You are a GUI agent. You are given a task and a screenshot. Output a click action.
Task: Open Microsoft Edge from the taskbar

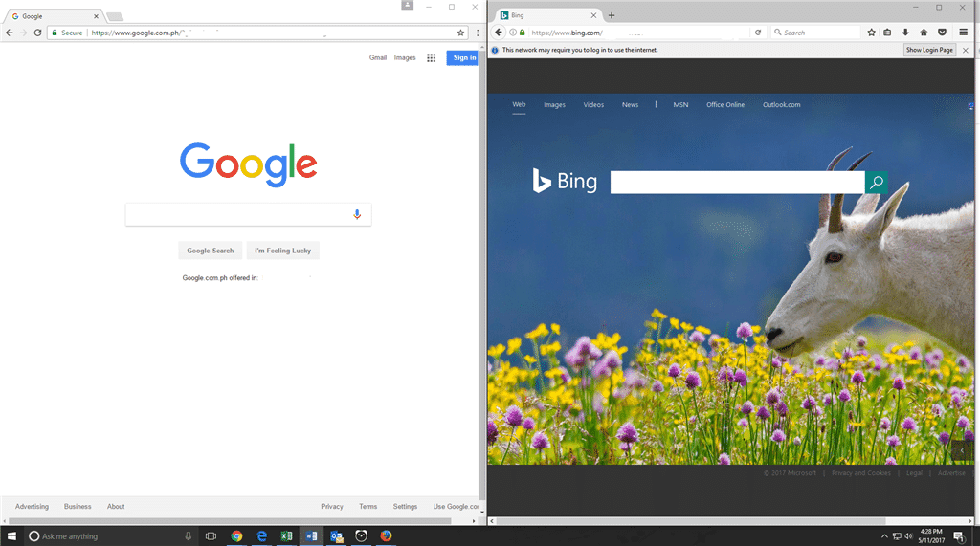pos(261,536)
